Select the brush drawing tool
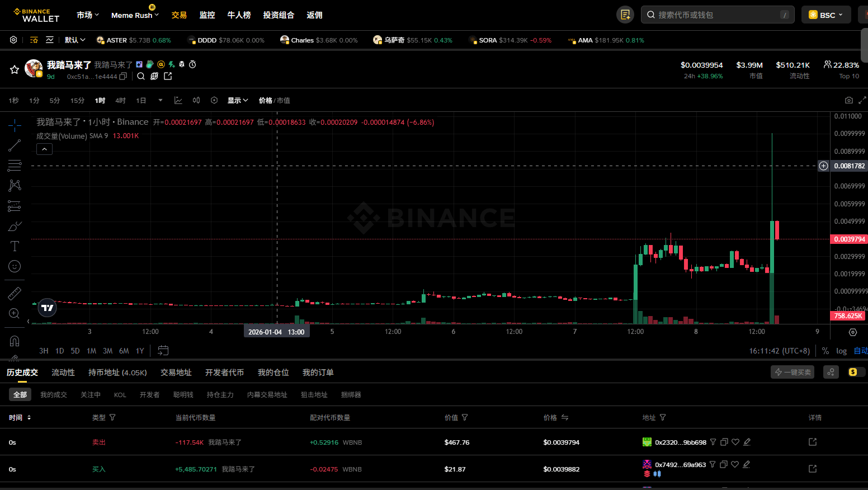Image resolution: width=868 pixels, height=490 pixels. coord(15,227)
